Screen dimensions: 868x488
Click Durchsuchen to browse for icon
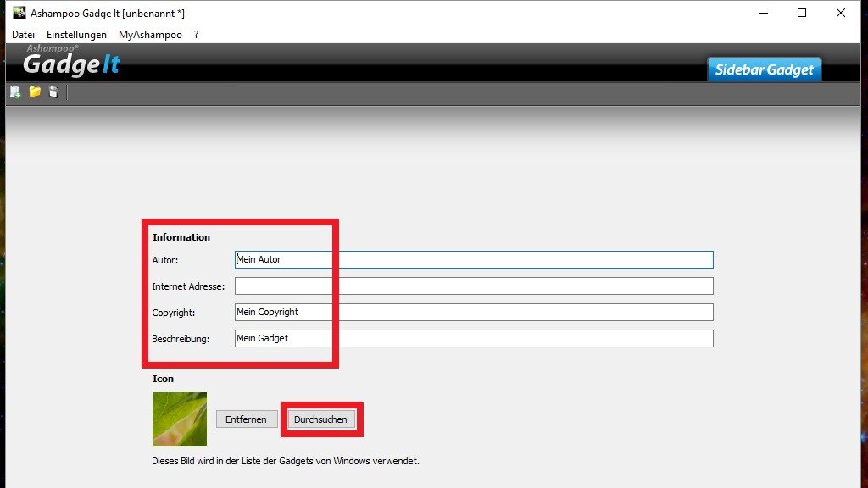[x=321, y=419]
